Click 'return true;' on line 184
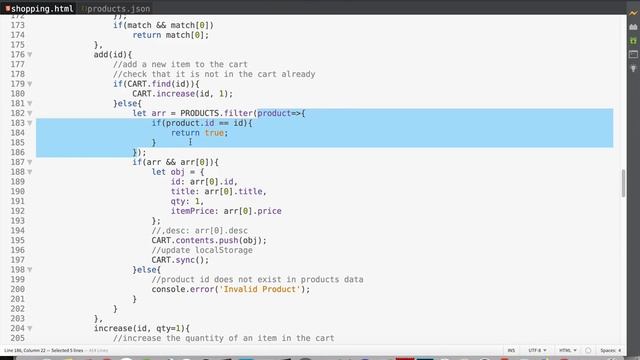This screenshot has height=360, width=640. [x=200, y=133]
